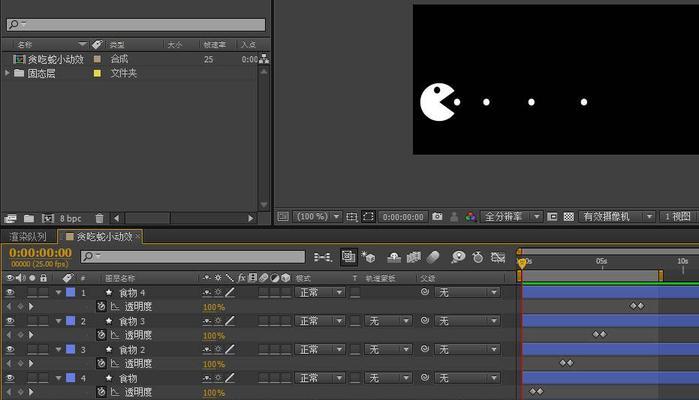Toggle 透明度 stopwatch for 食物 2
Screen dimensions: 699x400
[x=101, y=363]
